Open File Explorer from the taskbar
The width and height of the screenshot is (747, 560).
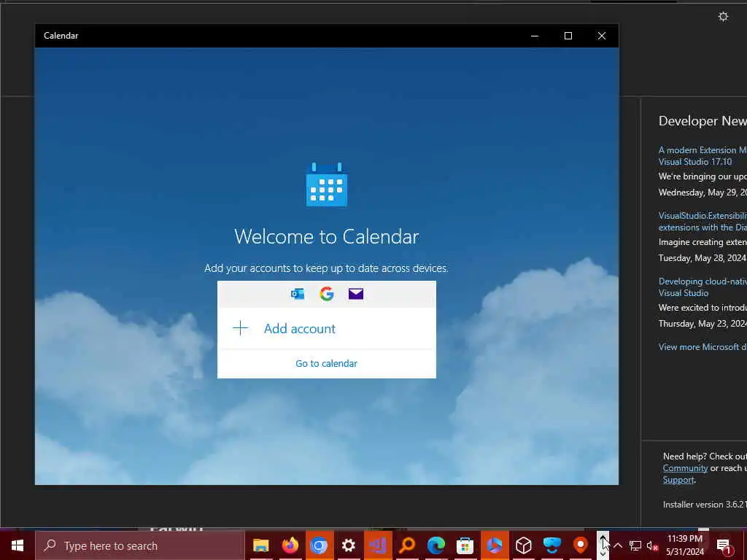[260, 545]
